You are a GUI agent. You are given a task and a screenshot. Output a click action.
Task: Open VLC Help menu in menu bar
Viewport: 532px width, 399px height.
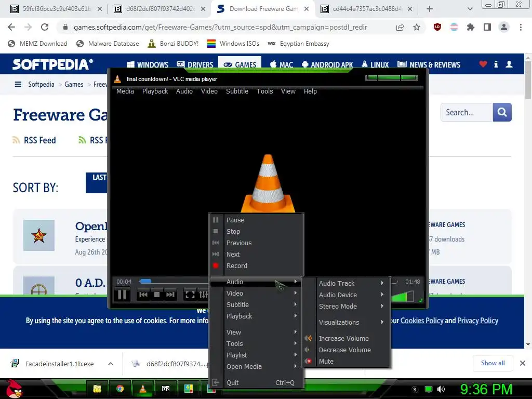pyautogui.click(x=310, y=91)
